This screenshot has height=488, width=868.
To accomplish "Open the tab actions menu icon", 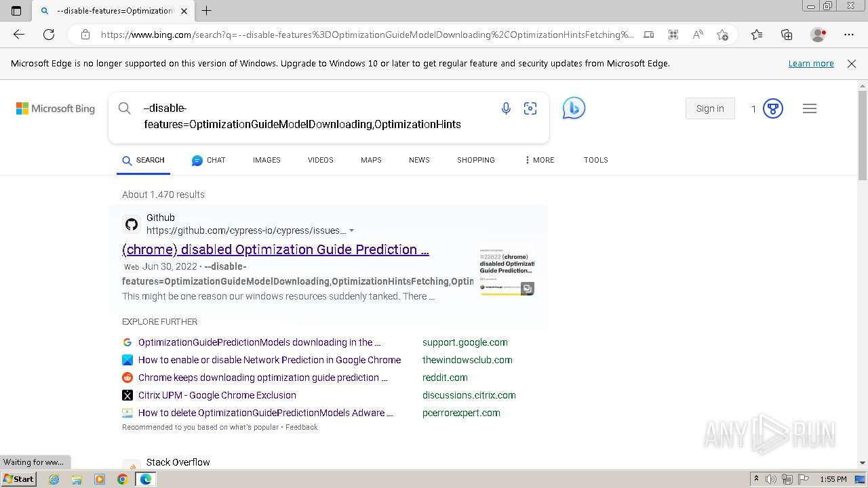I will (16, 11).
